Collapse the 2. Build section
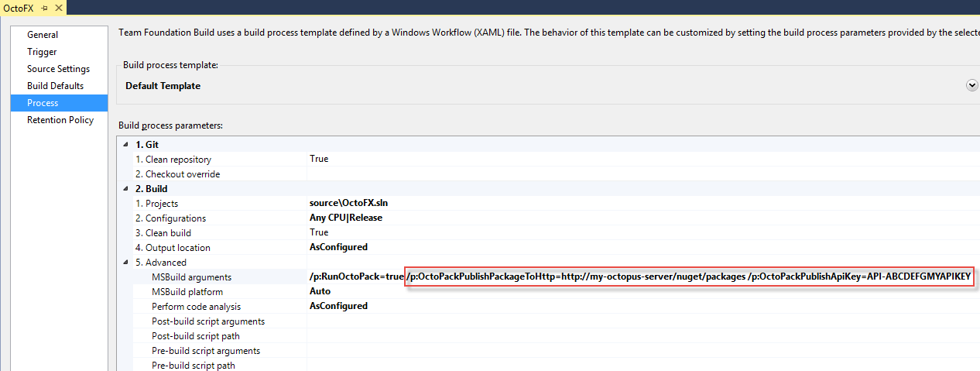980x371 pixels. point(127,189)
